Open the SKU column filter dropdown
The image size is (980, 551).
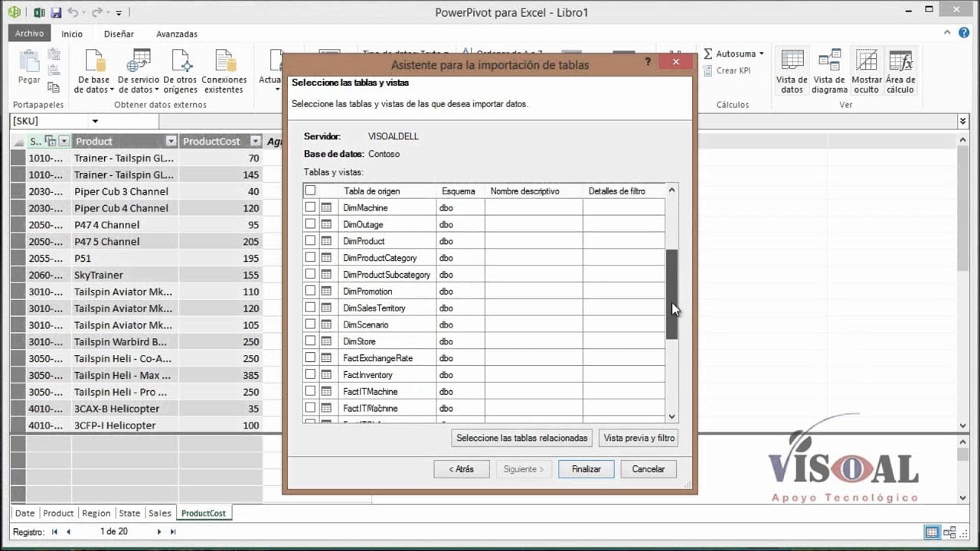64,141
